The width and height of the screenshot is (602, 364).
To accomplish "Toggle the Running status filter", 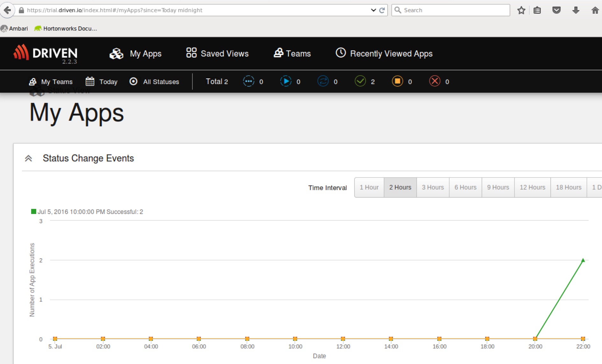I will click(286, 81).
